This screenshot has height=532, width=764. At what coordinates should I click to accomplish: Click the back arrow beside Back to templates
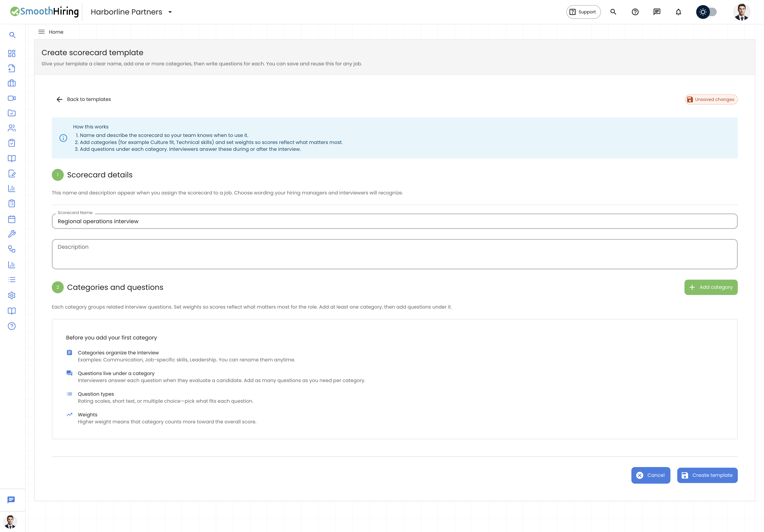click(x=59, y=99)
